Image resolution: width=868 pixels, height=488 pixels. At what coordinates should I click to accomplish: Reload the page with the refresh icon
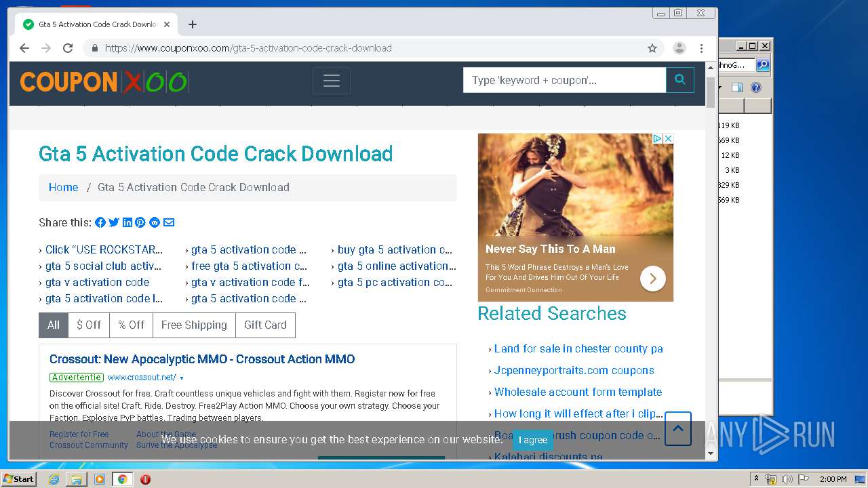[68, 48]
